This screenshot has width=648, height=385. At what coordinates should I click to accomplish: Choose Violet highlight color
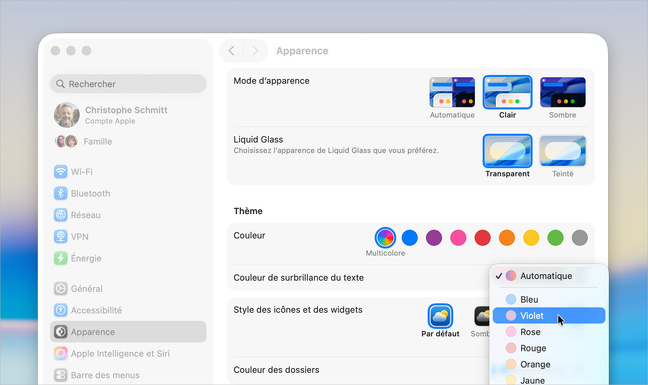(549, 316)
